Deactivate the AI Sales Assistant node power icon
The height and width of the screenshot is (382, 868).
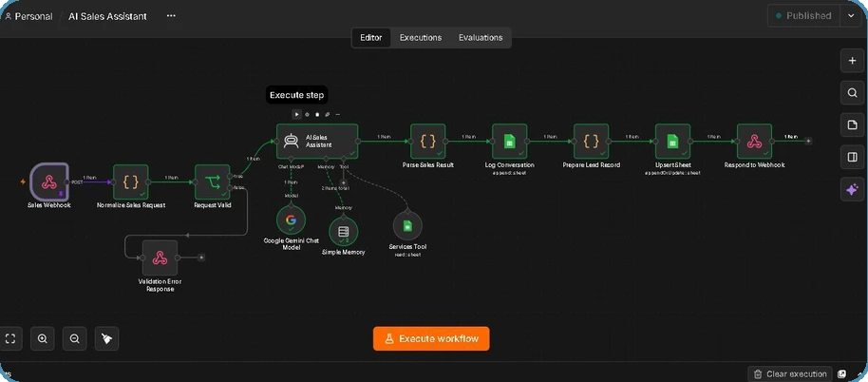click(x=308, y=114)
